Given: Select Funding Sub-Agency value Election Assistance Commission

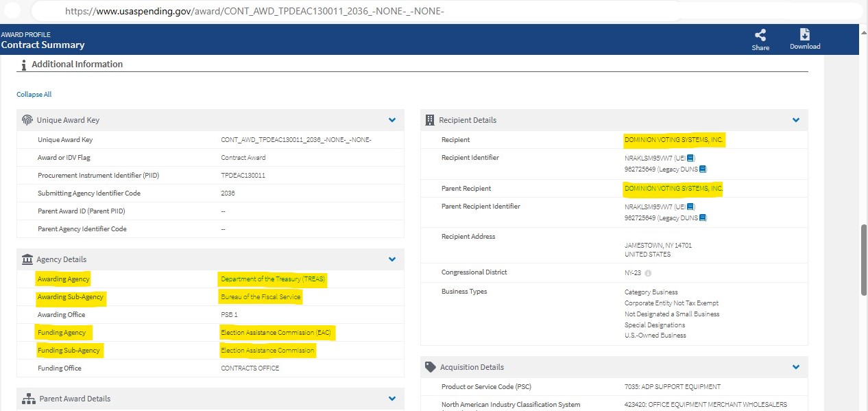Looking at the screenshot, I should [x=267, y=351].
